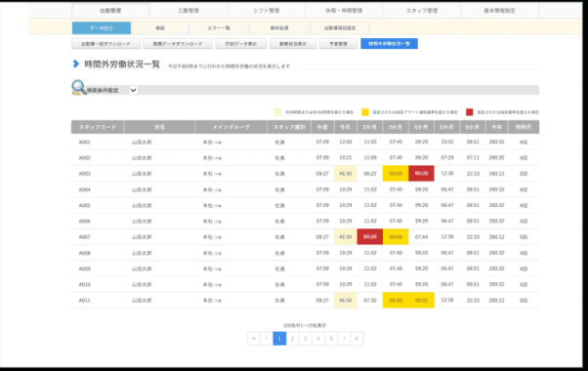588x371 pixels.
Task: Click staff code A003
Action: click(x=84, y=174)
